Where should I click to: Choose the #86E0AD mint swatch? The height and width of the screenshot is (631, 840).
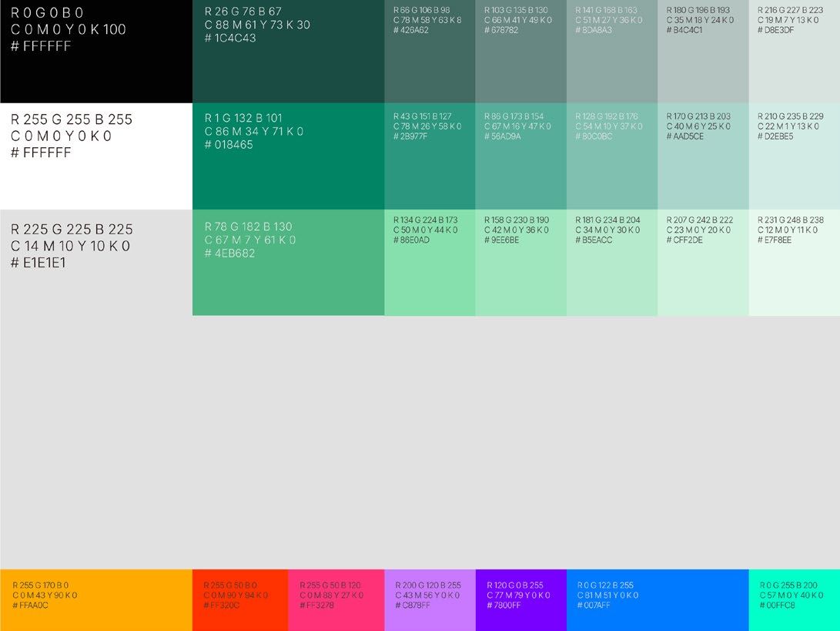(x=430, y=263)
